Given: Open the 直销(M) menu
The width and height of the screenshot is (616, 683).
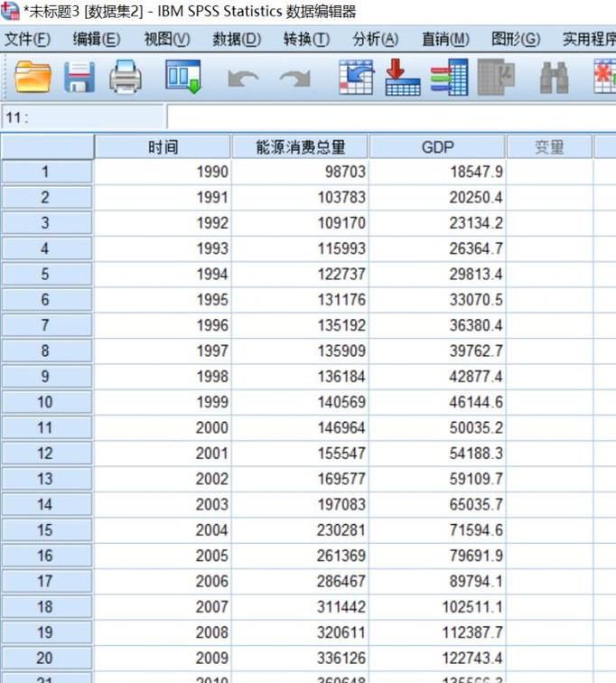Looking at the screenshot, I should click(446, 40).
